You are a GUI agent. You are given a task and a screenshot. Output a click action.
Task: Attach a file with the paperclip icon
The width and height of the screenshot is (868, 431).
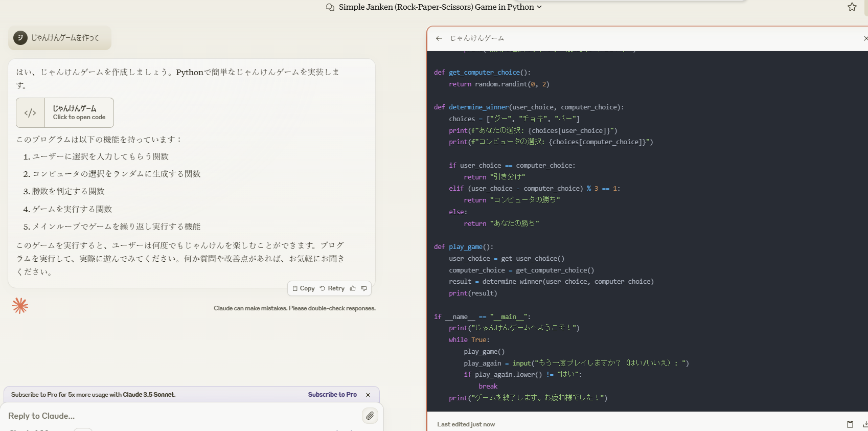point(370,416)
